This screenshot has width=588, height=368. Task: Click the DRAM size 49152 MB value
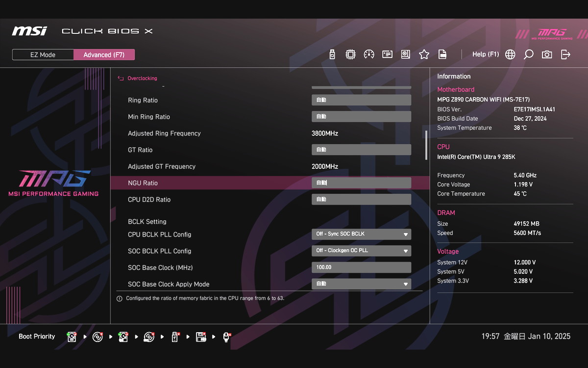[x=526, y=224]
